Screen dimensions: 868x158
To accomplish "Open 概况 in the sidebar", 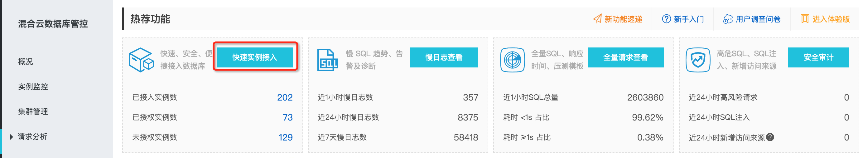I will tap(26, 62).
